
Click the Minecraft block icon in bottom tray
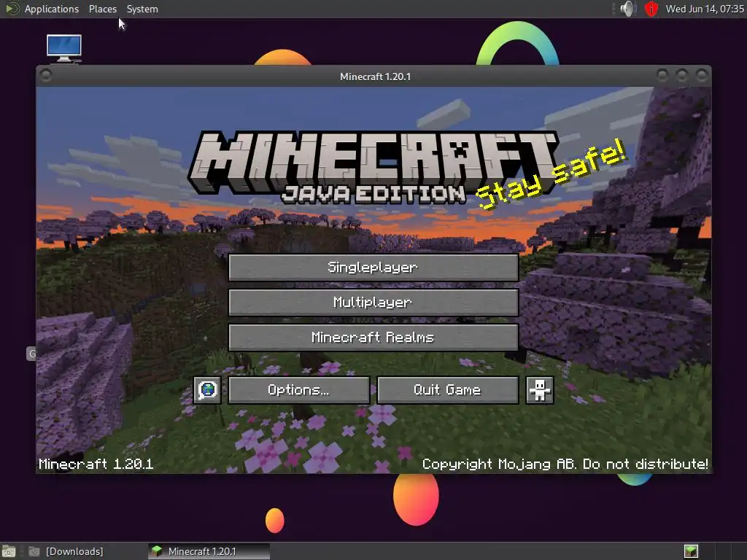click(691, 551)
